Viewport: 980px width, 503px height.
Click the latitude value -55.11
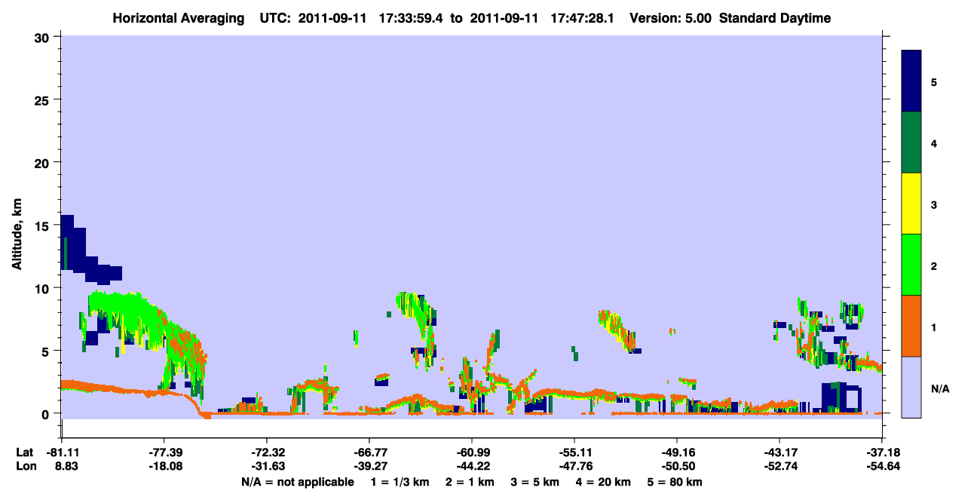point(574,452)
